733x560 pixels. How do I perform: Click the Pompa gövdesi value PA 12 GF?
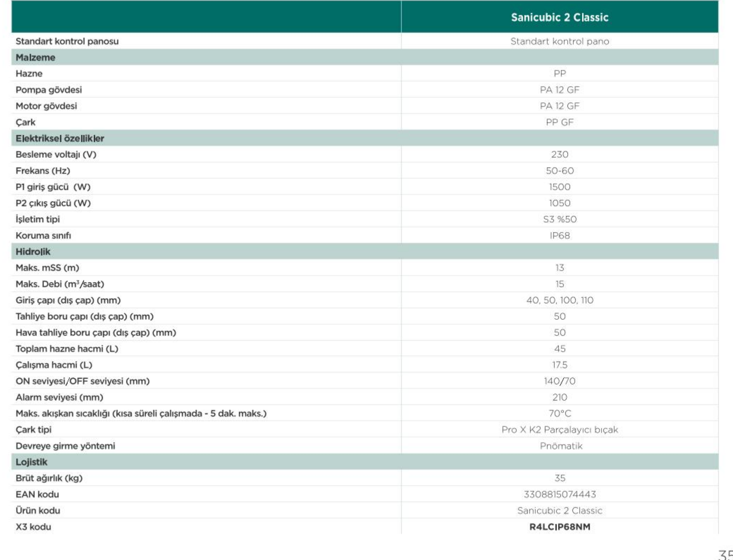pyautogui.click(x=560, y=90)
